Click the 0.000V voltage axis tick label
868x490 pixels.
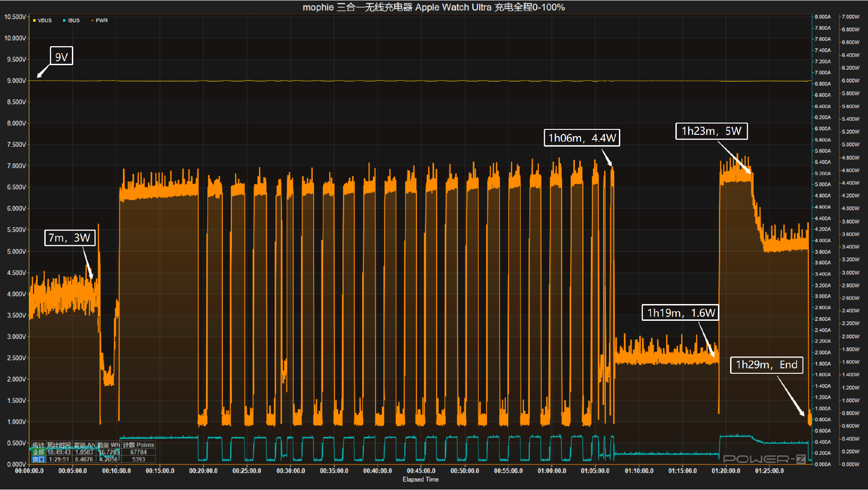(16, 464)
